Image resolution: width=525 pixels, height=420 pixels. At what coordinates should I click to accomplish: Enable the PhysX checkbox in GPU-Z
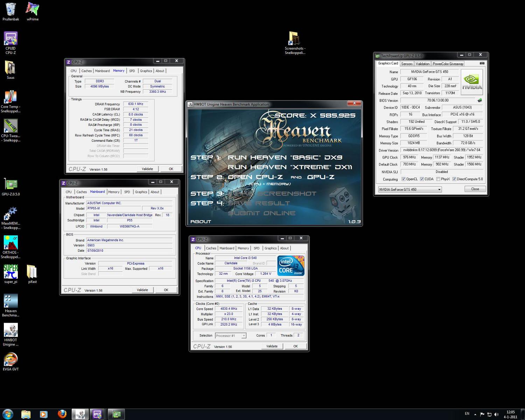tap(438, 179)
